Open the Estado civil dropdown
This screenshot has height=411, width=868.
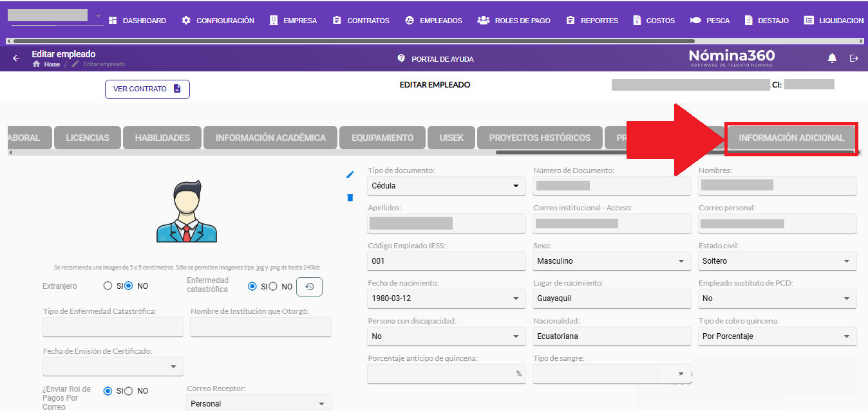[x=778, y=261]
